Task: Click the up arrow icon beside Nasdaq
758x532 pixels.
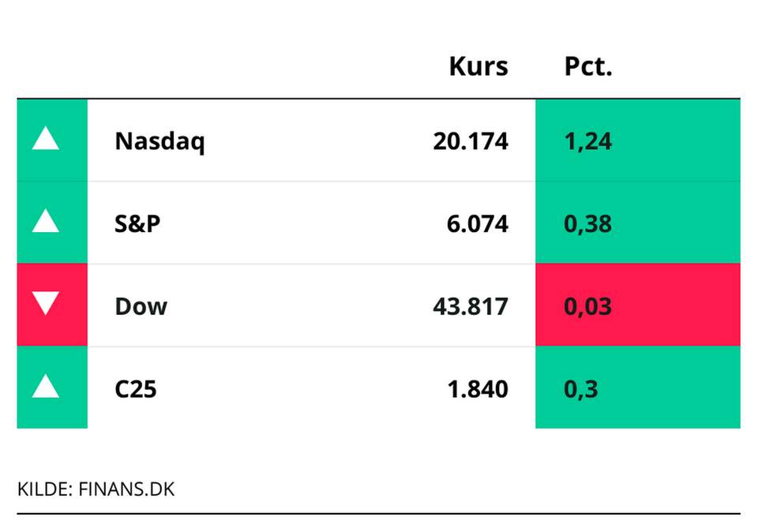Action: point(46,140)
